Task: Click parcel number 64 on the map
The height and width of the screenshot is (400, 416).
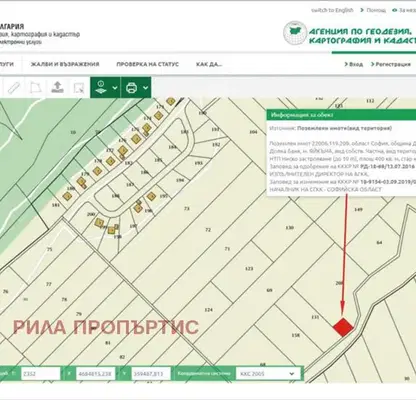Action: [379, 242]
